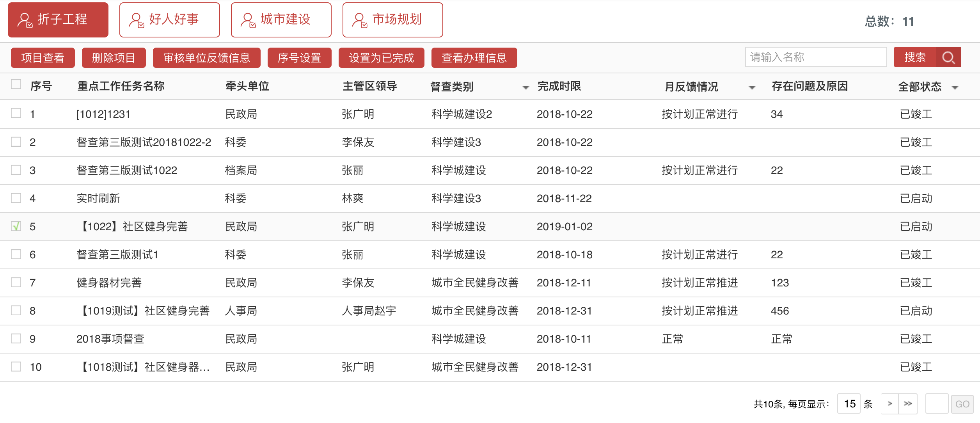Click the person icon on 城市建设 tab
This screenshot has height=423, width=980.
tap(248, 20)
